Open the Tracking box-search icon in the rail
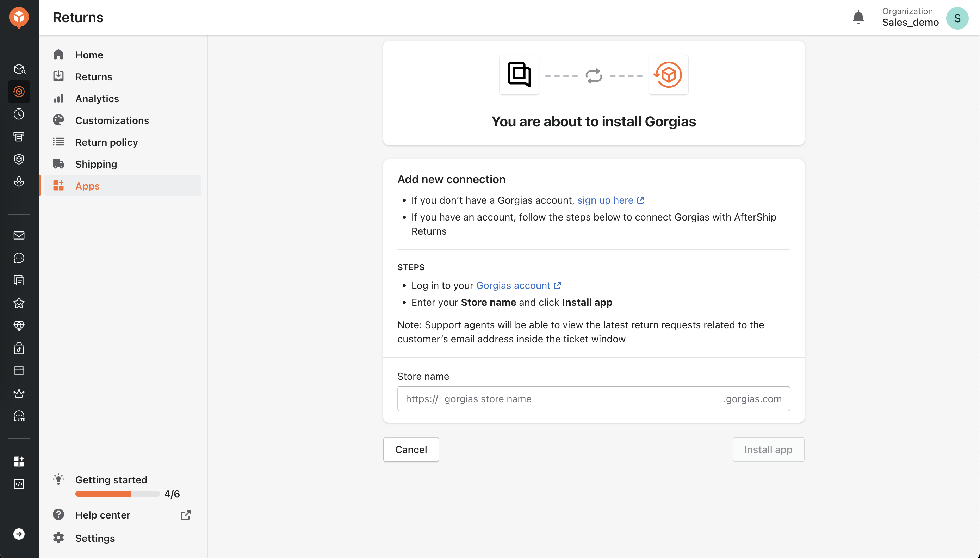The image size is (980, 558). (19, 69)
